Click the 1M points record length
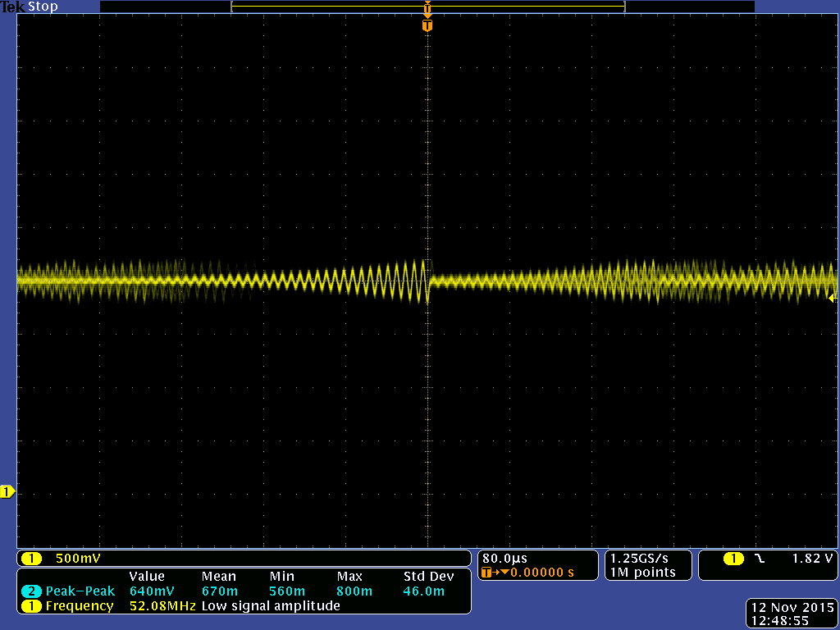840x630 pixels. tap(643, 573)
